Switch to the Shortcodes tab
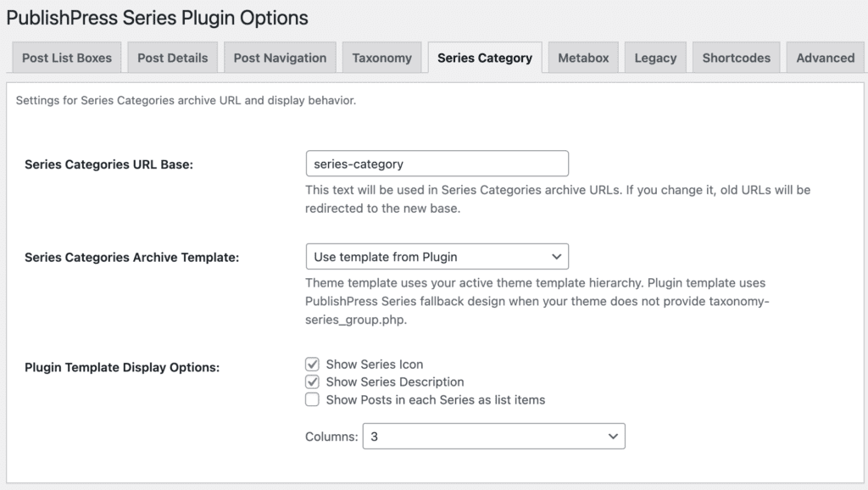This screenshot has height=490, width=868. click(736, 58)
